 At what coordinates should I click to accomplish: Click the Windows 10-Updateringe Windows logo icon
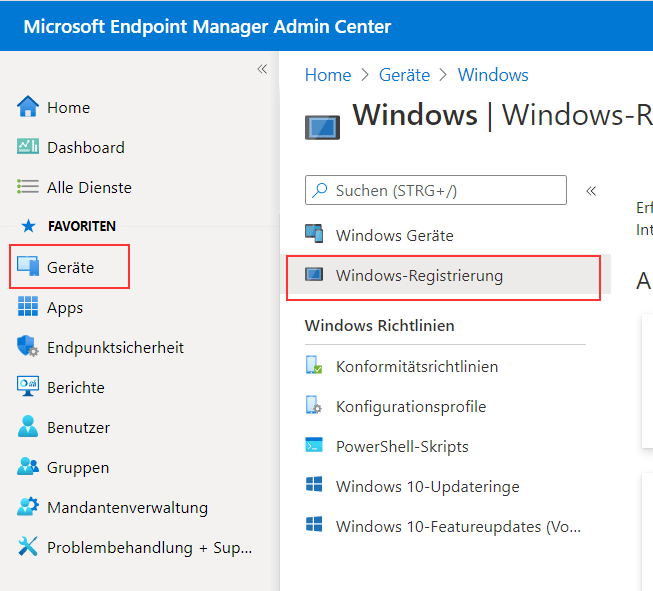[314, 484]
